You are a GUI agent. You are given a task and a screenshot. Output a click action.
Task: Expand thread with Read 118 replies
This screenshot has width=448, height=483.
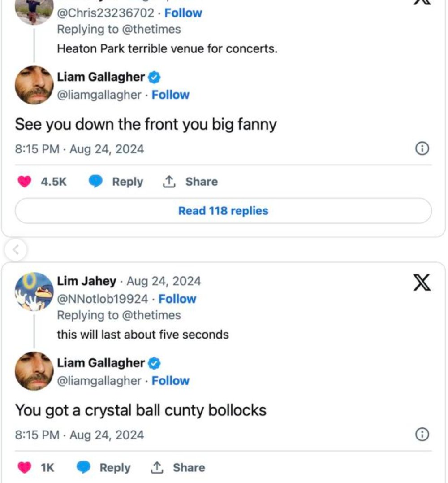coord(223,211)
